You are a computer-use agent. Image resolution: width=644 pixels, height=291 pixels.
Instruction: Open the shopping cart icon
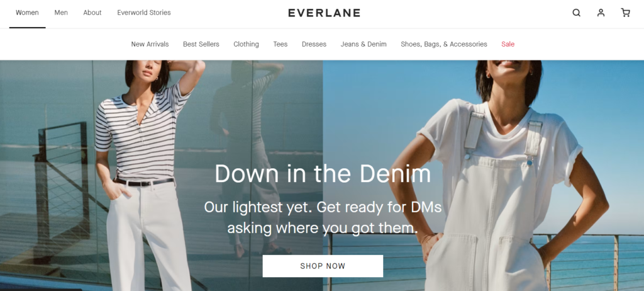click(x=625, y=13)
